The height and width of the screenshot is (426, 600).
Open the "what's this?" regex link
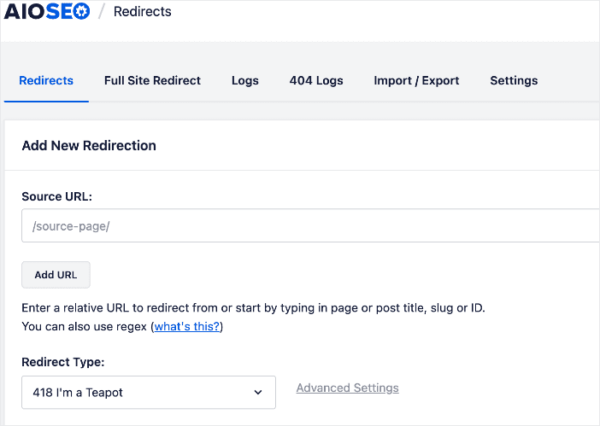(x=187, y=326)
